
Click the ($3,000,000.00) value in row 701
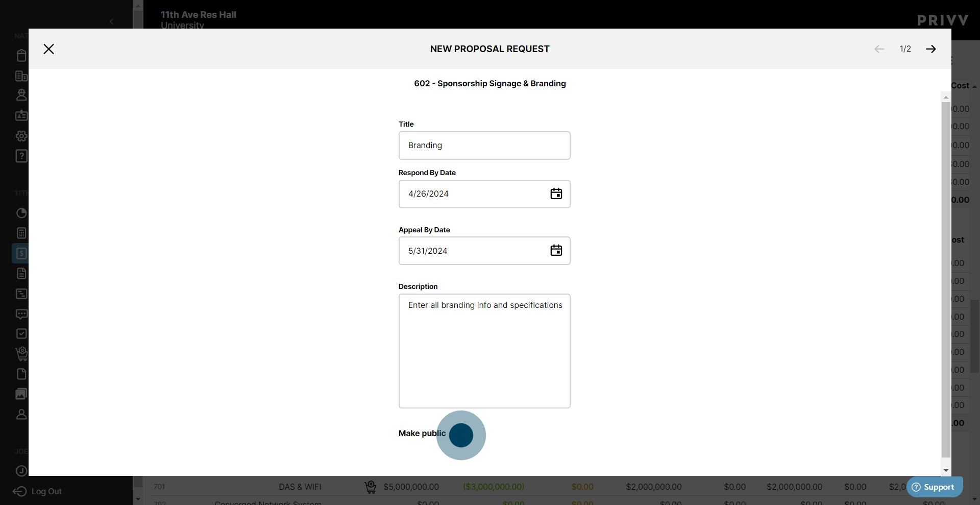click(x=493, y=487)
